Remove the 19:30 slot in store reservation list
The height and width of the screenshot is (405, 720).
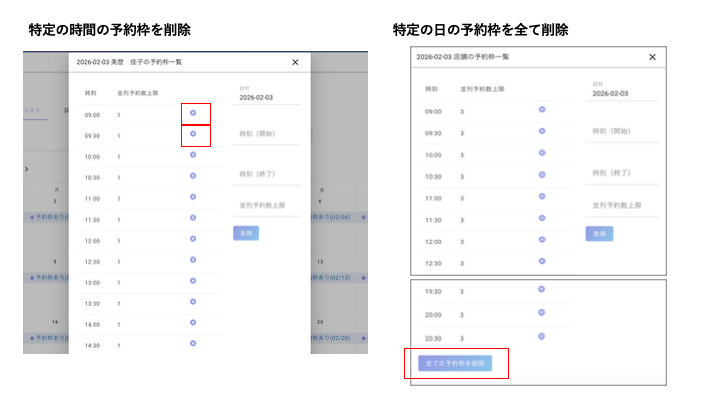542,290
